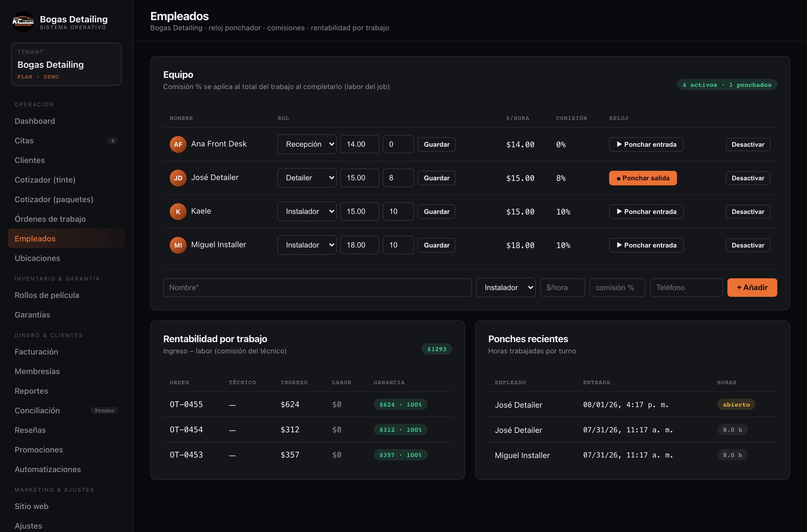This screenshot has height=532, width=807.
Task: Open Órdenes de trabajo in sidebar
Action: click(x=50, y=219)
